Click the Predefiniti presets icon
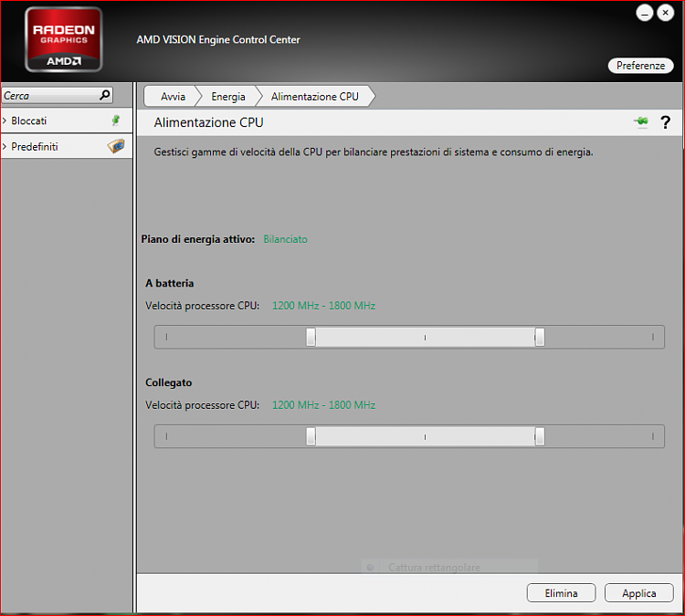 (116, 146)
